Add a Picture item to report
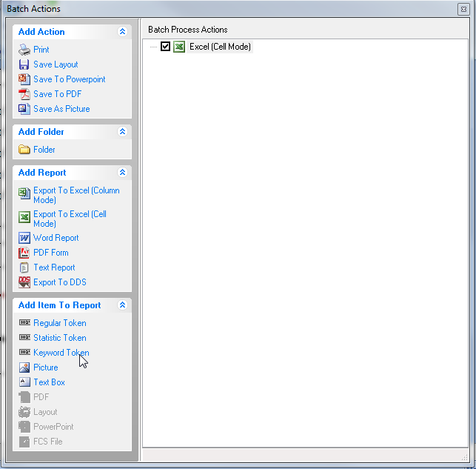Image resolution: width=476 pixels, height=469 pixels. coord(46,367)
